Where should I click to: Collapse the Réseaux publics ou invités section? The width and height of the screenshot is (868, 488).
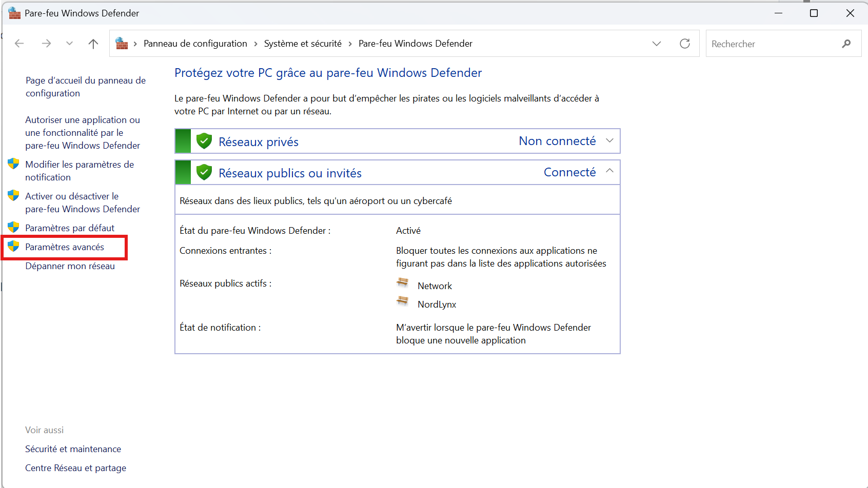coord(609,171)
